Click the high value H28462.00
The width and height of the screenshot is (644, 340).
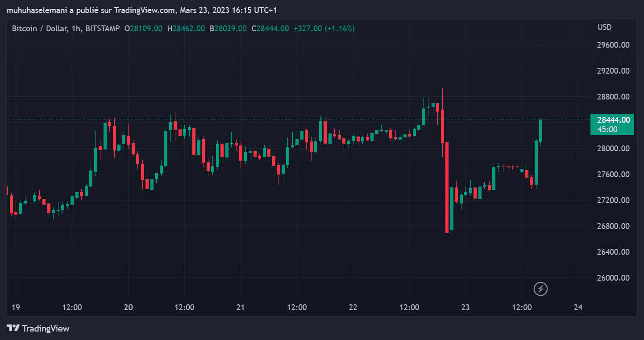(x=186, y=29)
